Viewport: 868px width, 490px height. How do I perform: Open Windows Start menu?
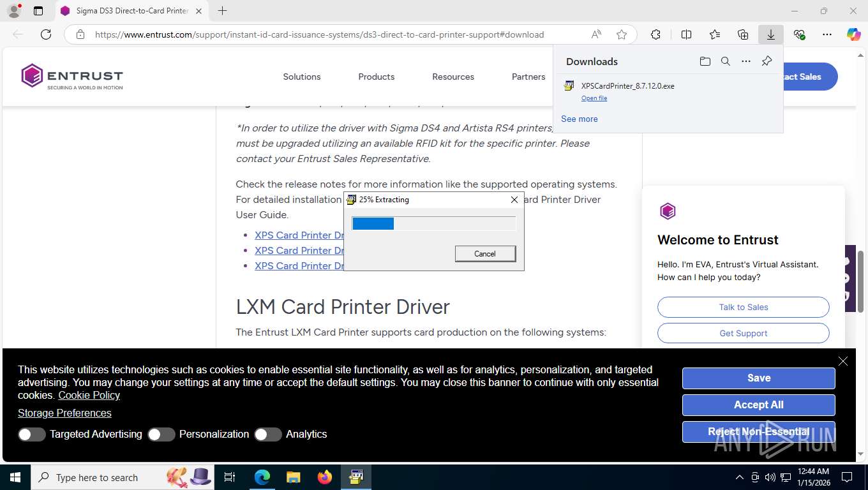(x=15, y=477)
